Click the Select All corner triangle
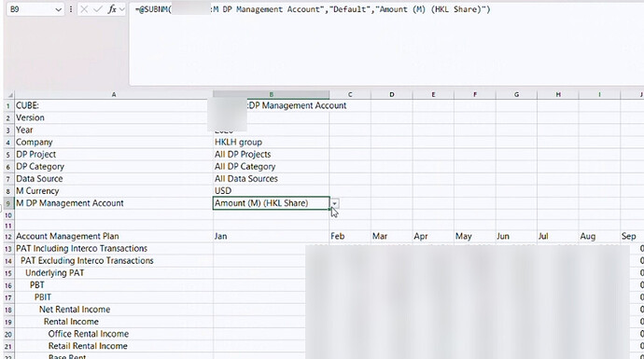 pos(10,95)
